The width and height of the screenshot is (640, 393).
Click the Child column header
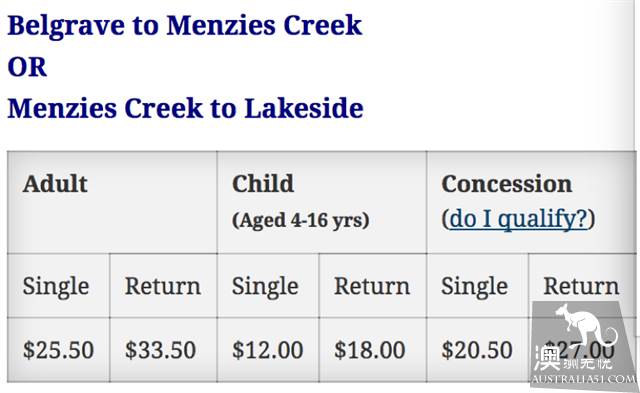pos(263,184)
